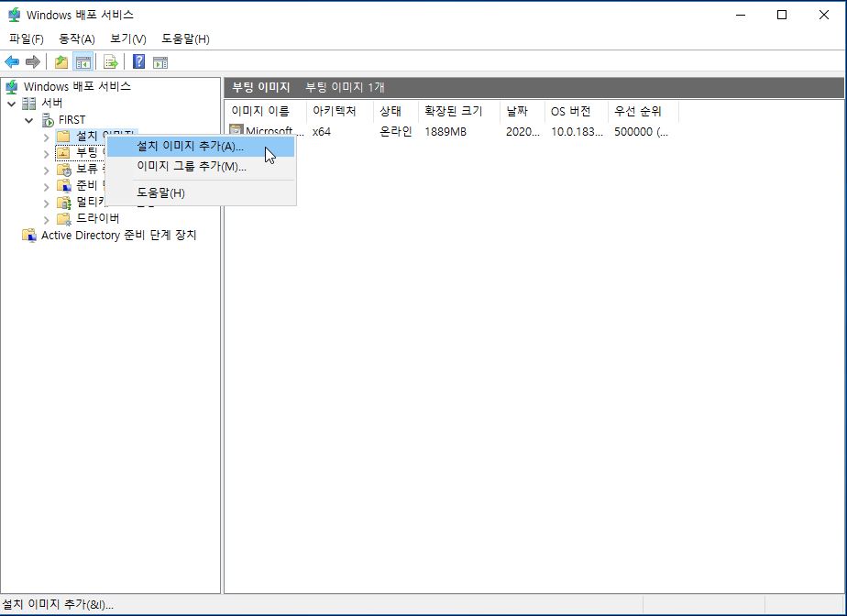Open the 보기(V) menu
Screen dimensions: 847x616
(x=128, y=38)
